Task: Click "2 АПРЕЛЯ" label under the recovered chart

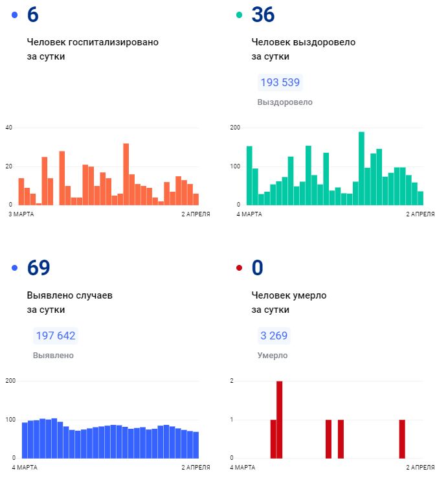Action: 420,213
